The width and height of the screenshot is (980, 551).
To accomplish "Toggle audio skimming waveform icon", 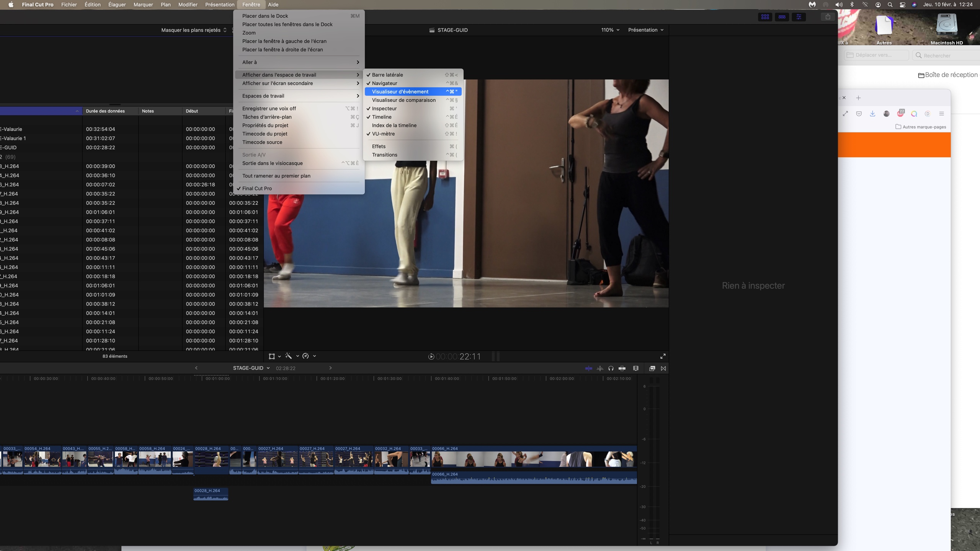I will point(600,368).
